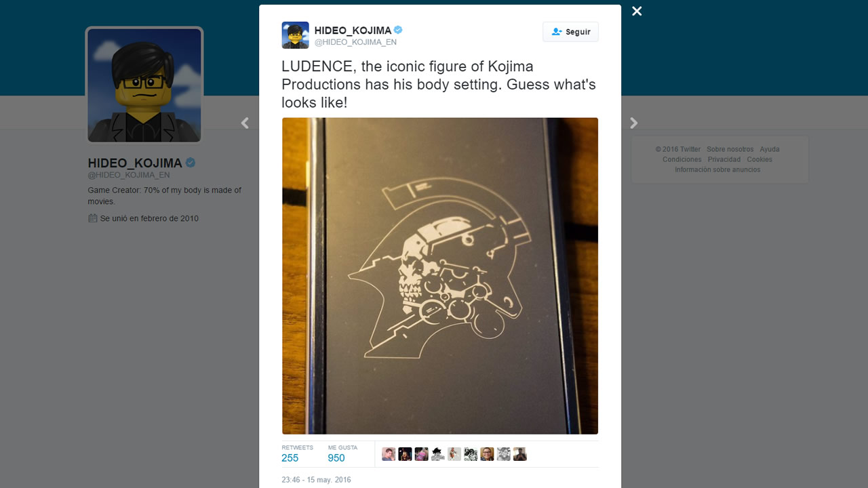This screenshot has width=868, height=488.
Task: Open black-and-white manga art liker avatar
Action: click(471, 454)
